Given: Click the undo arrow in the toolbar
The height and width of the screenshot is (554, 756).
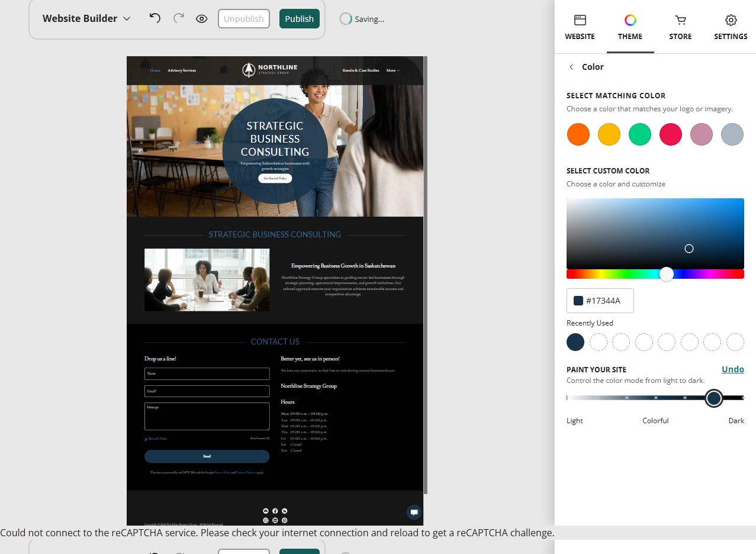Looking at the screenshot, I should click(155, 18).
